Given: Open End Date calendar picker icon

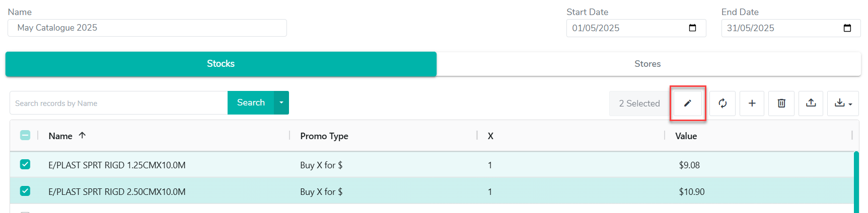Looking at the screenshot, I should 847,28.
